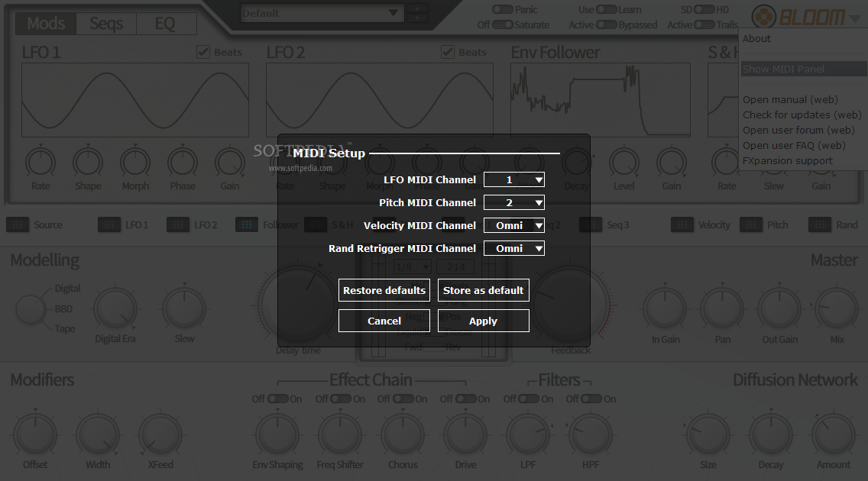The width and height of the screenshot is (868, 481).
Task: Switch to the Seqs tab
Action: point(106,23)
